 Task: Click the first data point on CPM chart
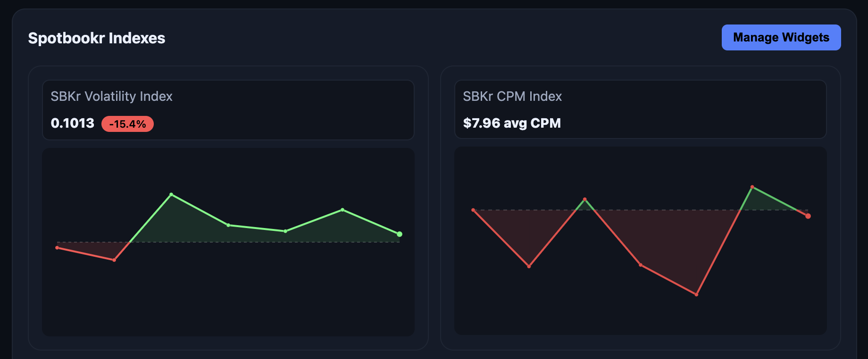473,210
